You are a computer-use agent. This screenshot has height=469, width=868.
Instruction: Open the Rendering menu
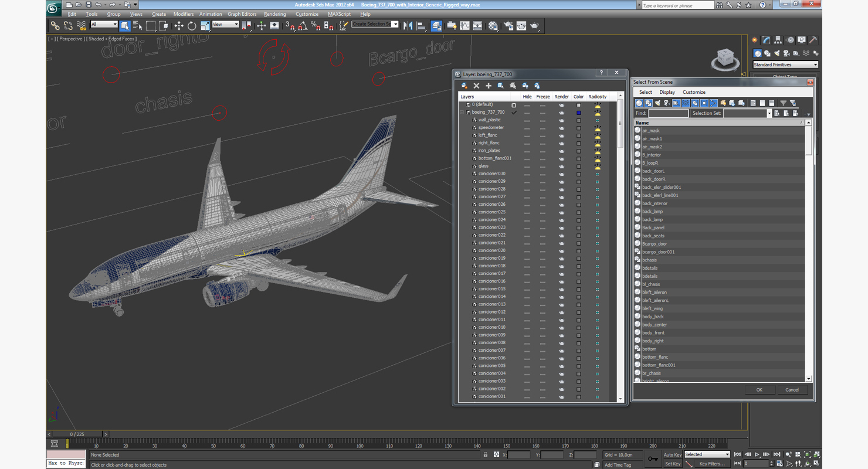(275, 14)
